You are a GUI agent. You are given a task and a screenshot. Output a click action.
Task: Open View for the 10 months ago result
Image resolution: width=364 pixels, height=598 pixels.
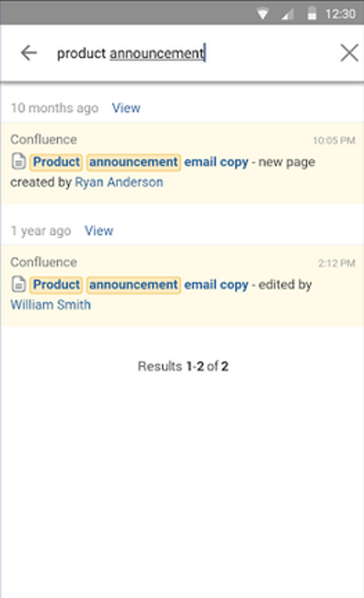pos(126,108)
